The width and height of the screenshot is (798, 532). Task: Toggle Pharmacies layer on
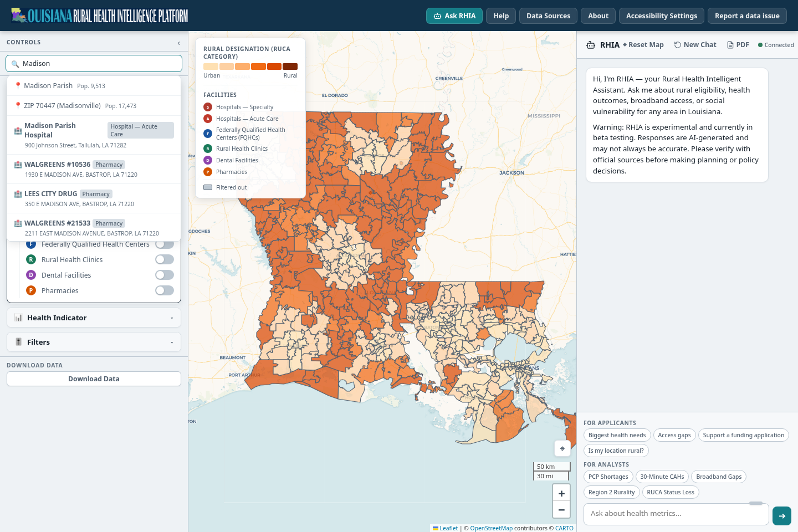point(165,290)
